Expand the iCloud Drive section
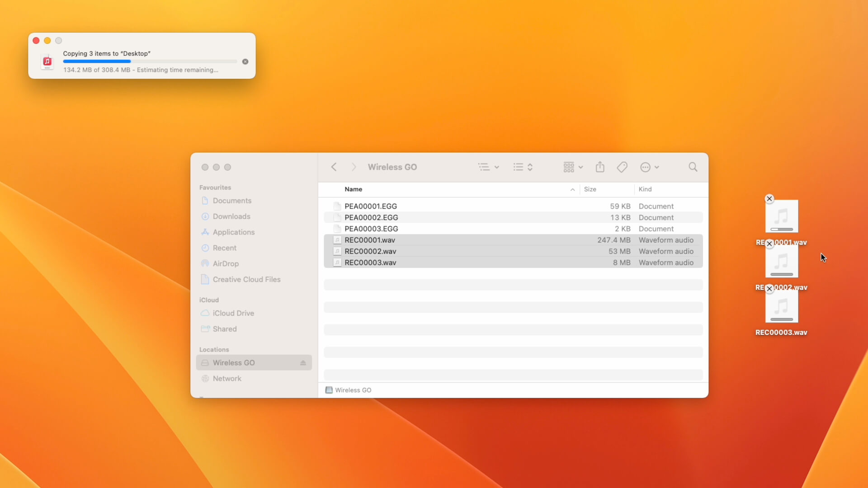868x488 pixels. click(x=233, y=313)
